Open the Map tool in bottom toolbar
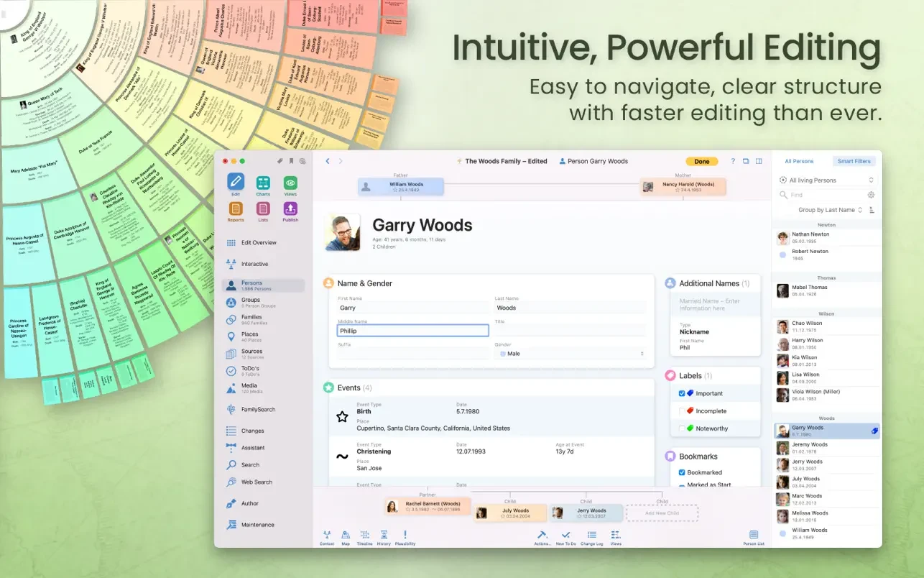This screenshot has height=578, width=924. [346, 535]
